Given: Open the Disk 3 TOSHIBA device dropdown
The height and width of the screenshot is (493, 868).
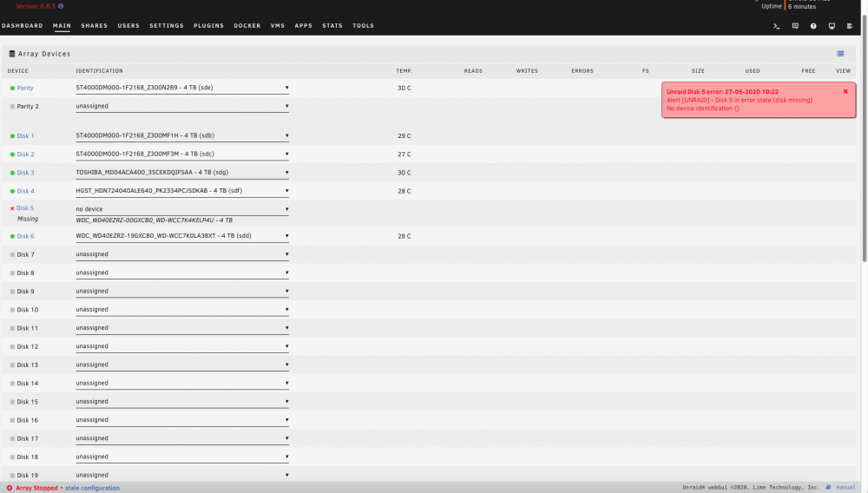Looking at the screenshot, I should point(182,173).
